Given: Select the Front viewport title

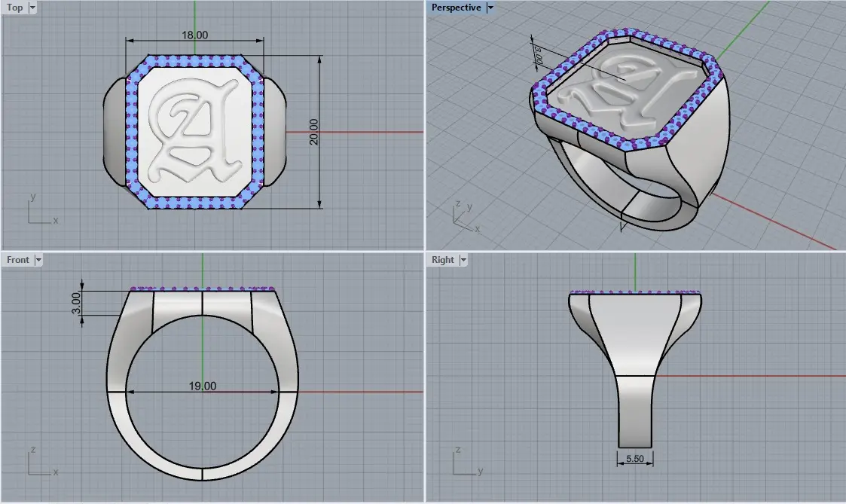Looking at the screenshot, I should click(18, 260).
